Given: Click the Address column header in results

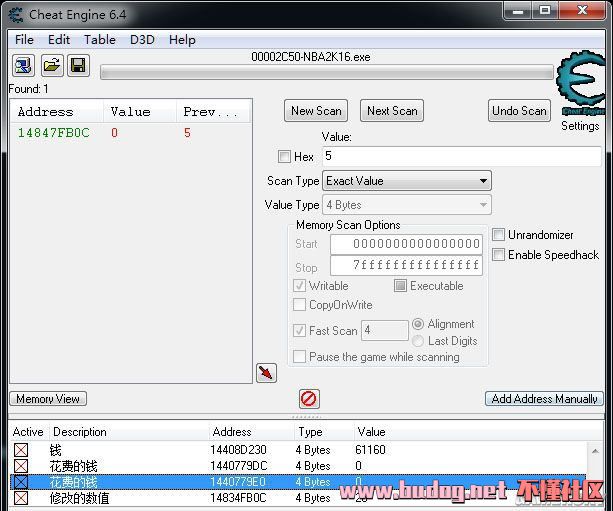Looking at the screenshot, I should 57,111.
